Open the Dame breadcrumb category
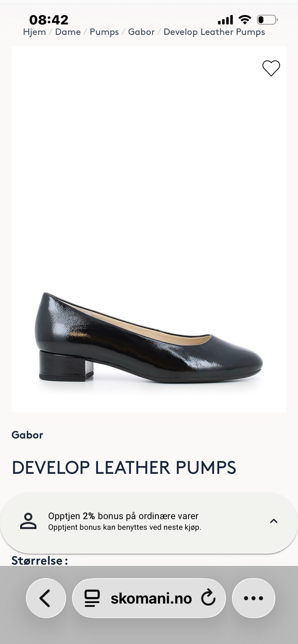 click(x=68, y=32)
